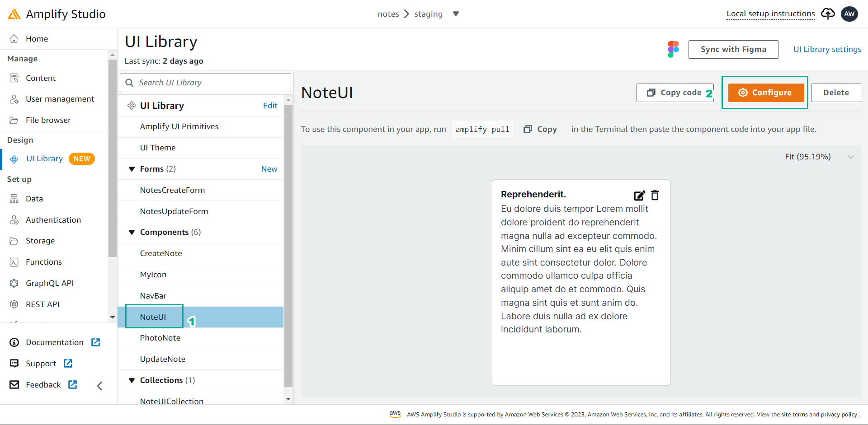Click the orange Configure button

coord(766,93)
